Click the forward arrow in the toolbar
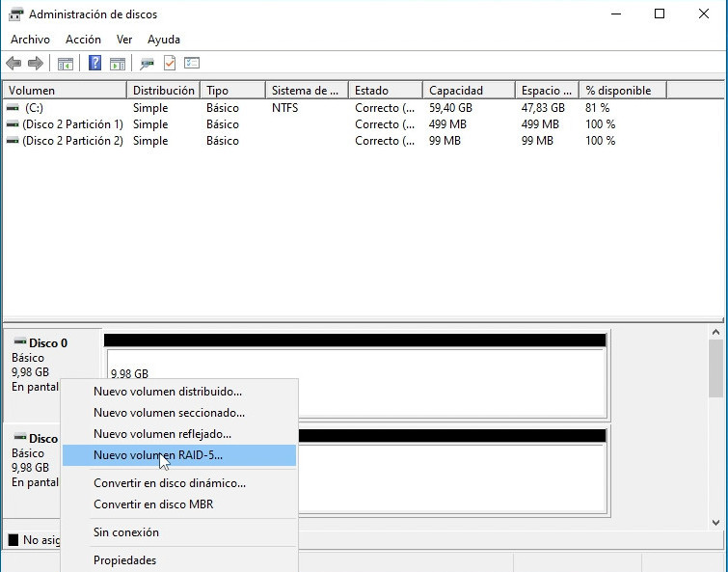 point(36,64)
